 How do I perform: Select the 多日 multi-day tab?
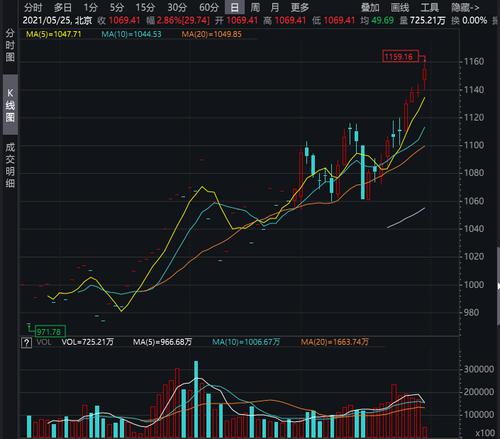[x=63, y=7]
